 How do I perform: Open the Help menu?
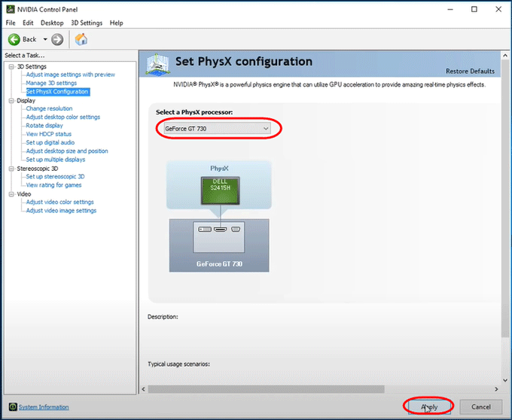pos(116,23)
